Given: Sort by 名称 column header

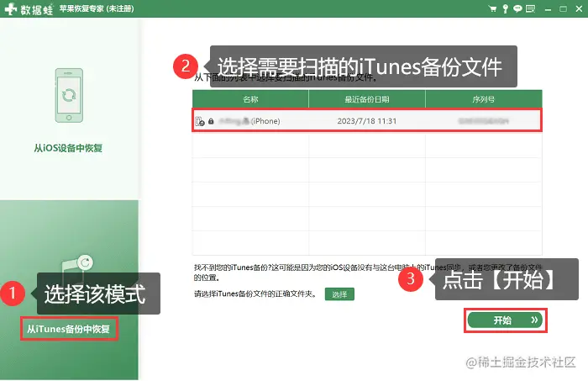Looking at the screenshot, I should click(250, 99).
